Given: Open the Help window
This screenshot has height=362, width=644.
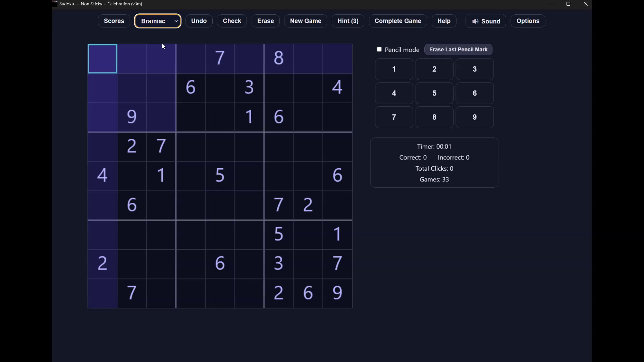Looking at the screenshot, I should coord(443,21).
